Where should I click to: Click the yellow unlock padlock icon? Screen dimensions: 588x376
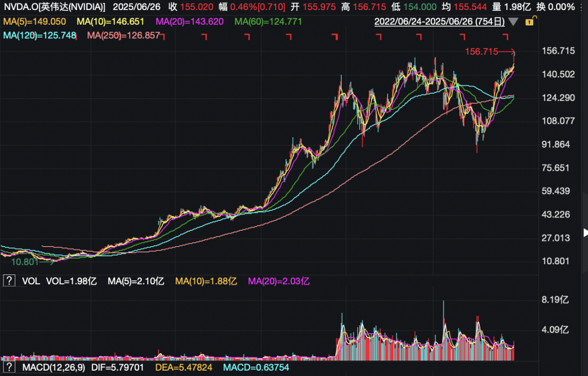530,21
